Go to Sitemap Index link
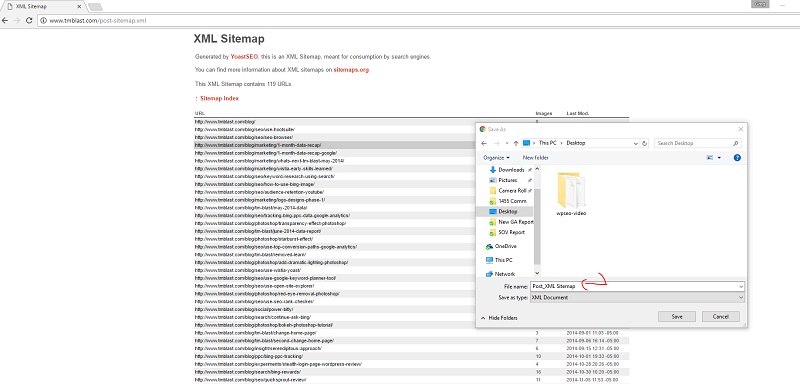 tap(219, 98)
